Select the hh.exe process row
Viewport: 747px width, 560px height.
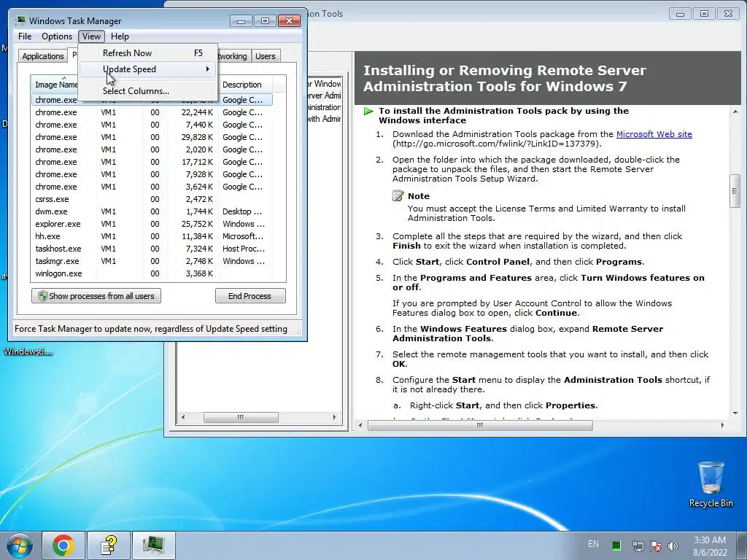(x=152, y=236)
